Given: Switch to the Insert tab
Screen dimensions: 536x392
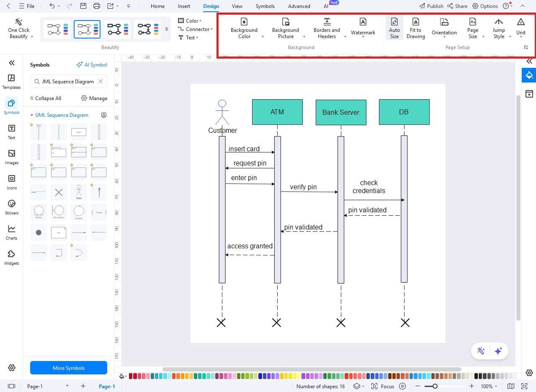Looking at the screenshot, I should (x=184, y=6).
